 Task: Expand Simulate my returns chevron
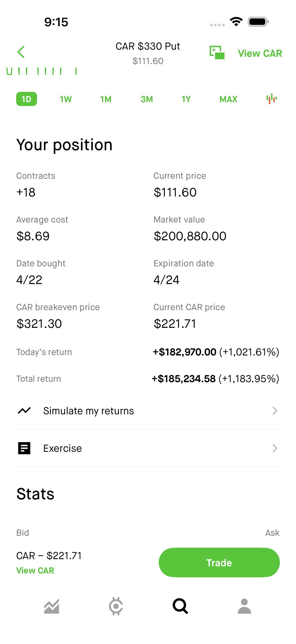pos(275,411)
